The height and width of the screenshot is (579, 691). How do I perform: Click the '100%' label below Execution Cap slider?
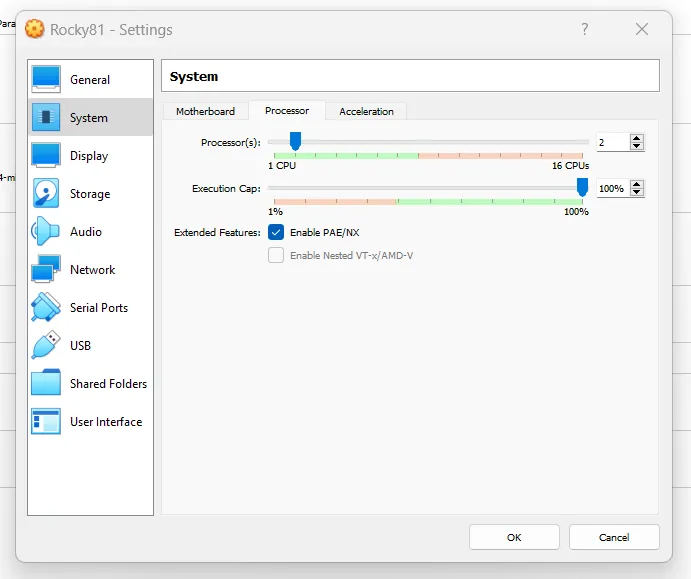(x=576, y=212)
